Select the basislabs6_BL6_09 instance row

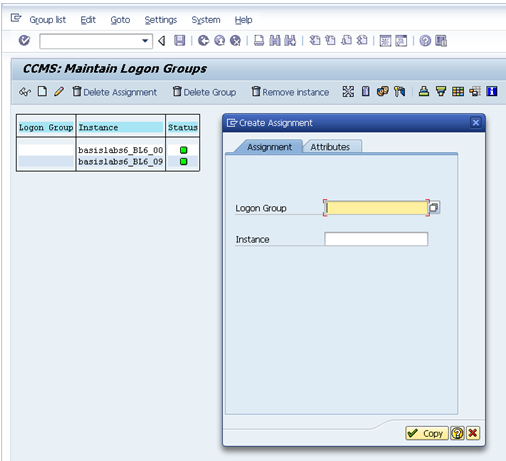pos(108,162)
